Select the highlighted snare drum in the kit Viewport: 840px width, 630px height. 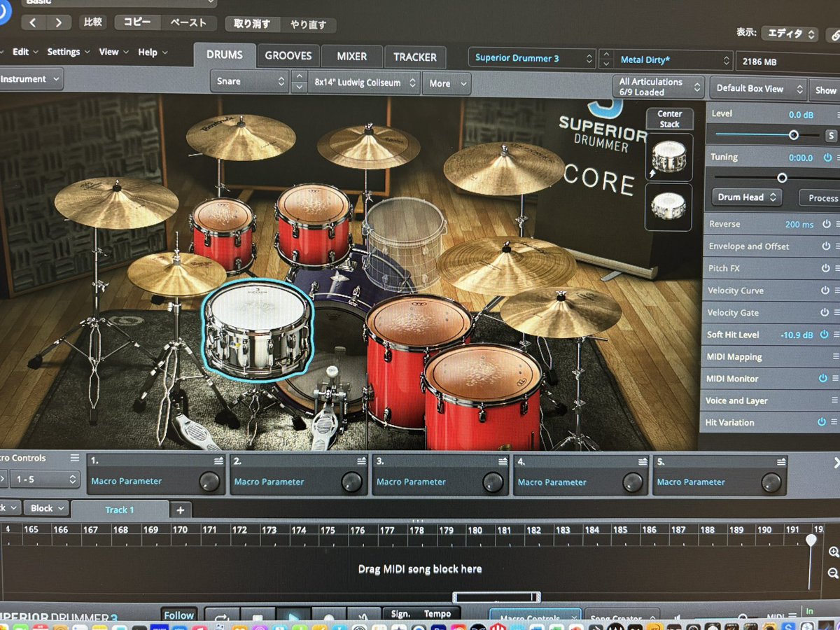257,330
